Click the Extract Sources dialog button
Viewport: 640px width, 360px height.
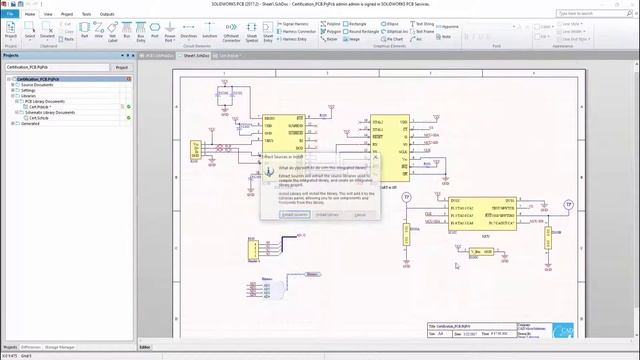[295, 215]
